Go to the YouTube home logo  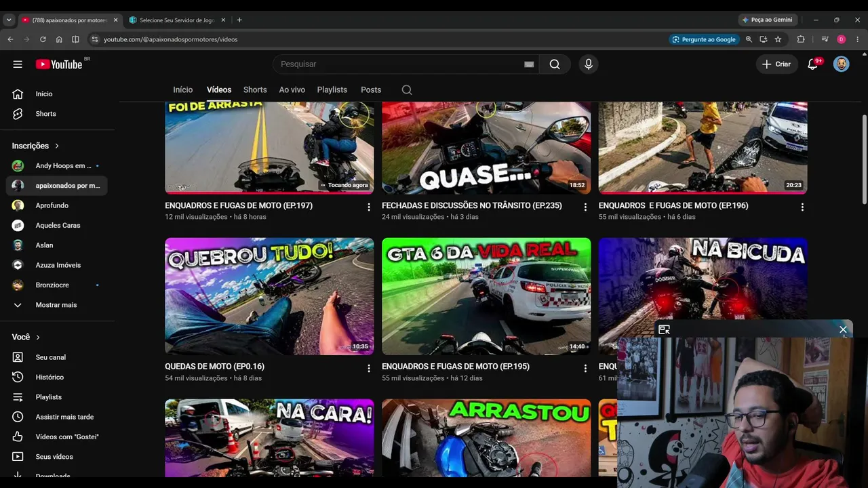tap(59, 64)
